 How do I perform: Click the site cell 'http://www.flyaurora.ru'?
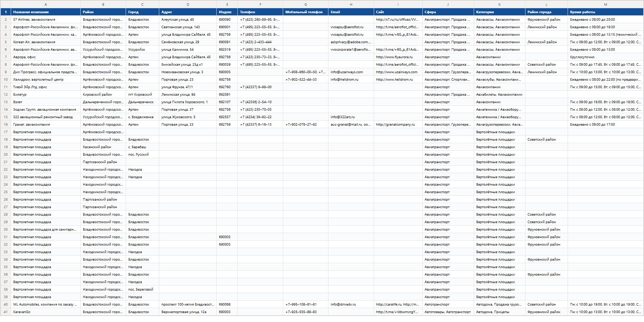click(398, 57)
